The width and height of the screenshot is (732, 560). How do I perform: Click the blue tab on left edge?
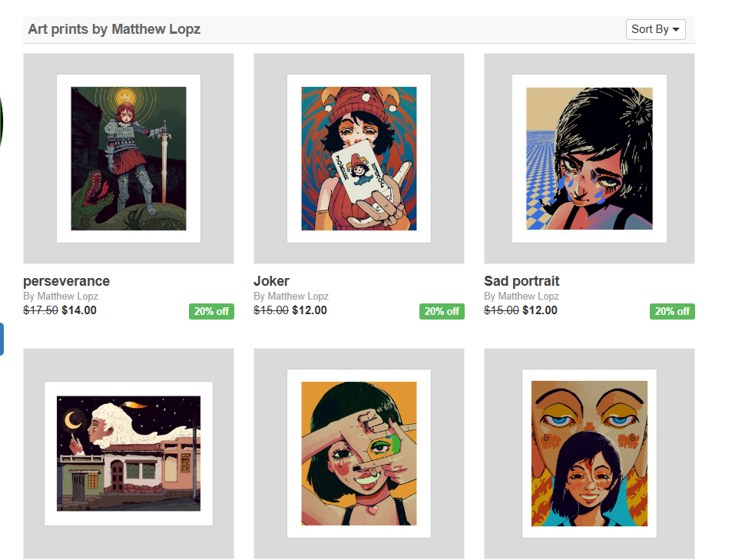(x=2, y=339)
